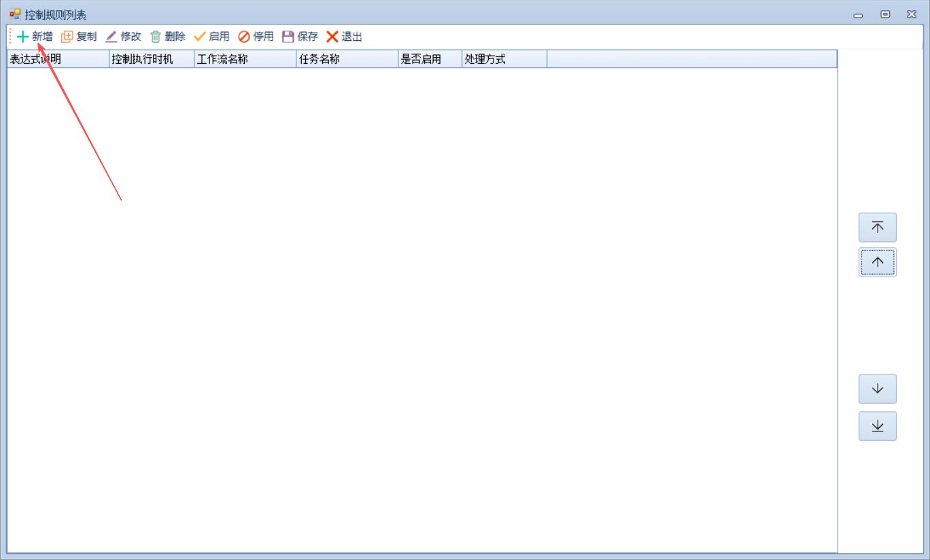This screenshot has height=560, width=930.
Task: Move the rule to the top of the list
Action: pos(877,228)
